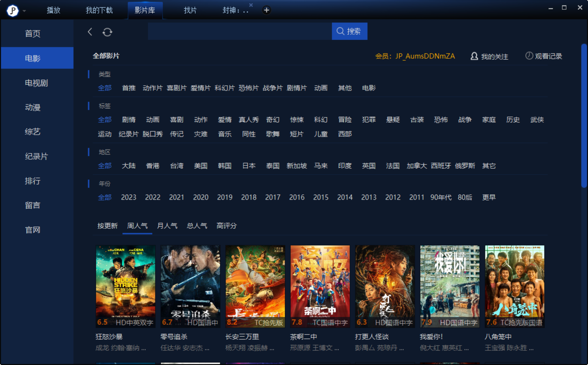Filter type by 科幻片
Image resolution: width=588 pixels, height=365 pixels.
pyautogui.click(x=225, y=88)
